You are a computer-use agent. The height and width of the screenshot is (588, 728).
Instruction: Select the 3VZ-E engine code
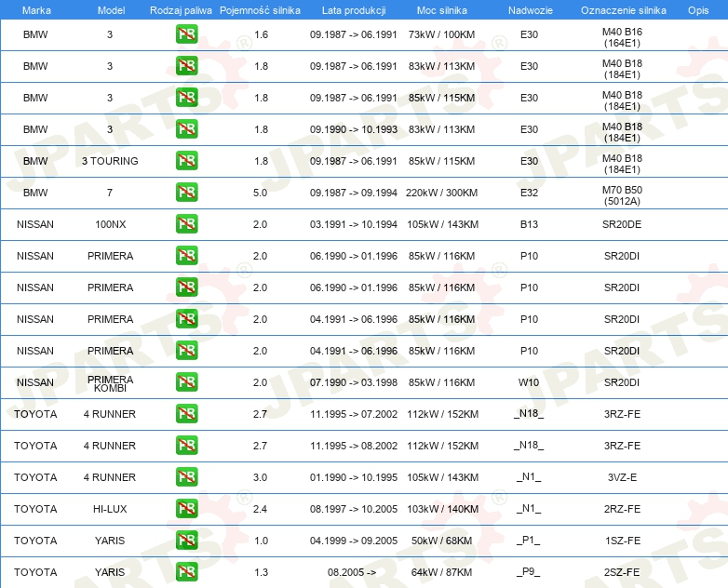click(x=622, y=477)
